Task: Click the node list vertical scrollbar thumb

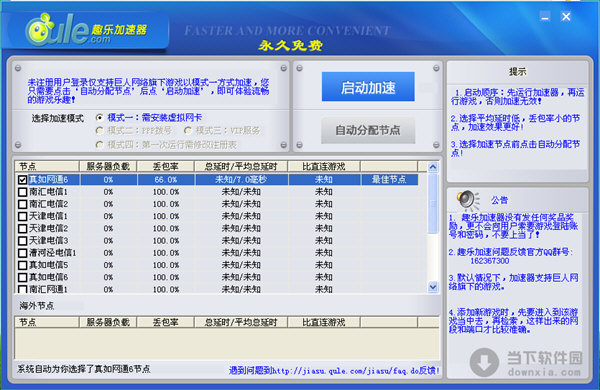Action: point(433,204)
